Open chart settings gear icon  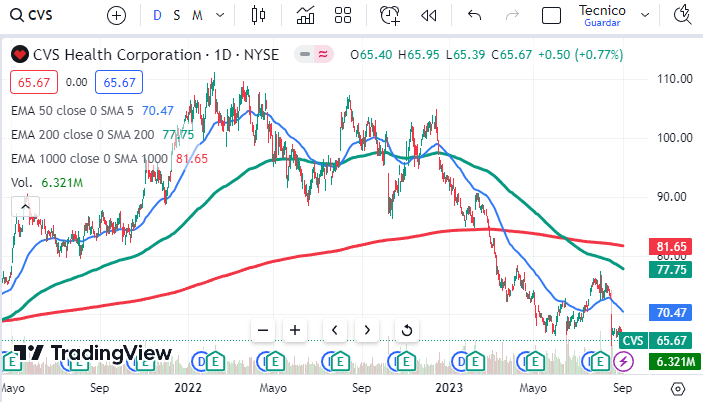tap(678, 389)
